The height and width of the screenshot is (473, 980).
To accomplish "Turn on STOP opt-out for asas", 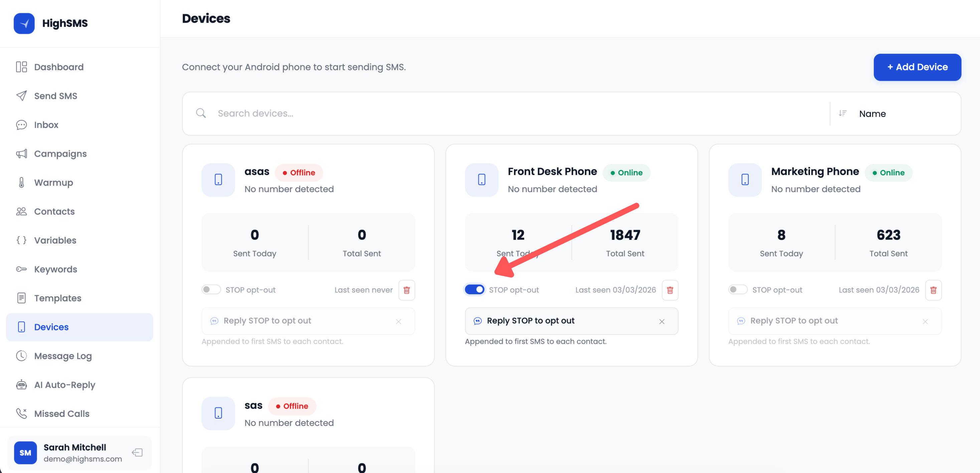I will 211,290.
